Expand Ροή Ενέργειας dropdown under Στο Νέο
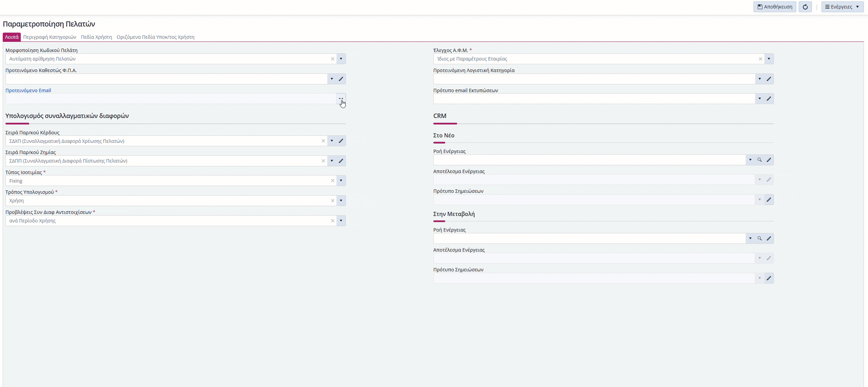Viewport: 868px width, 387px height. [x=750, y=160]
